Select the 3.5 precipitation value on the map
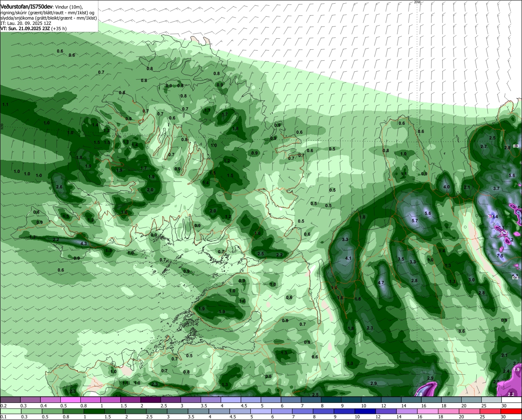The image size is (522, 420). 401,259
